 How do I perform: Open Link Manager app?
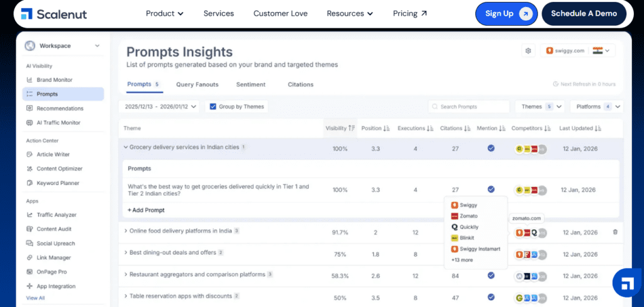pos(52,258)
